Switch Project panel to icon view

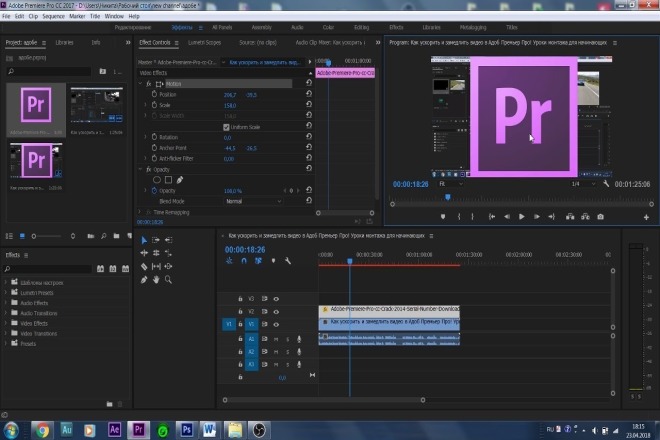pos(22,236)
